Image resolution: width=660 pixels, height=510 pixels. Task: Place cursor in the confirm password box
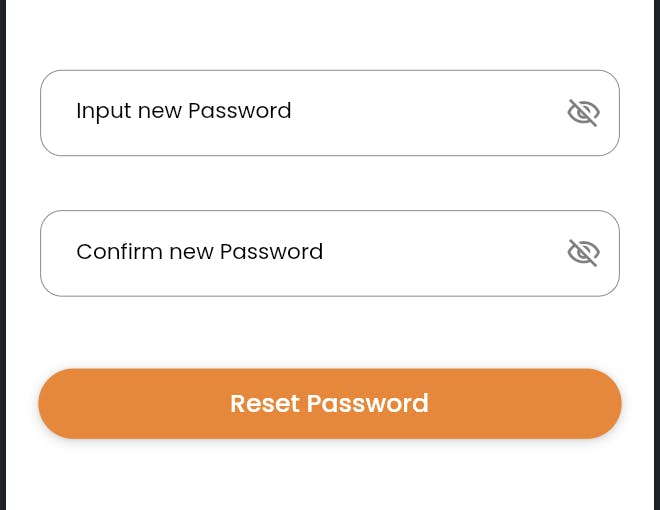[x=300, y=252]
